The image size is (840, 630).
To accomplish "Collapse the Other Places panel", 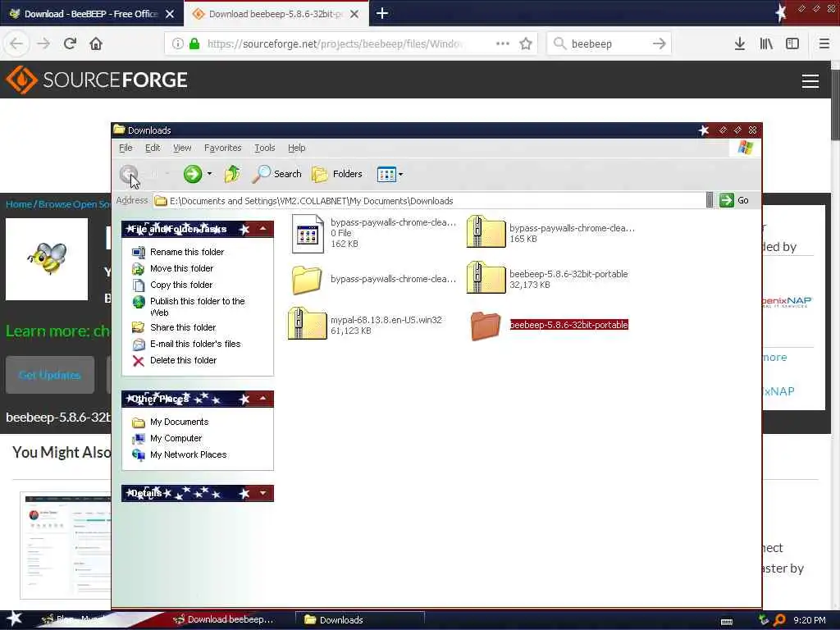I will [x=263, y=399].
